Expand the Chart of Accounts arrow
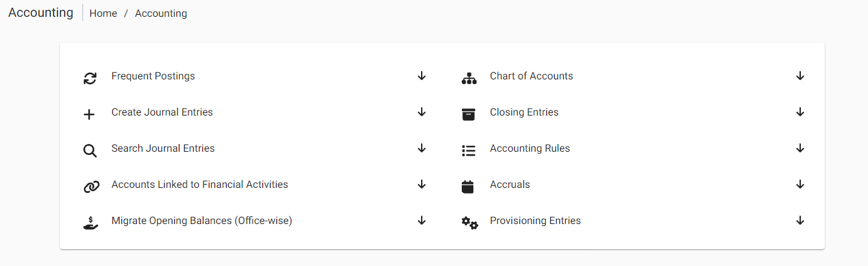The width and height of the screenshot is (868, 266). 800,76
